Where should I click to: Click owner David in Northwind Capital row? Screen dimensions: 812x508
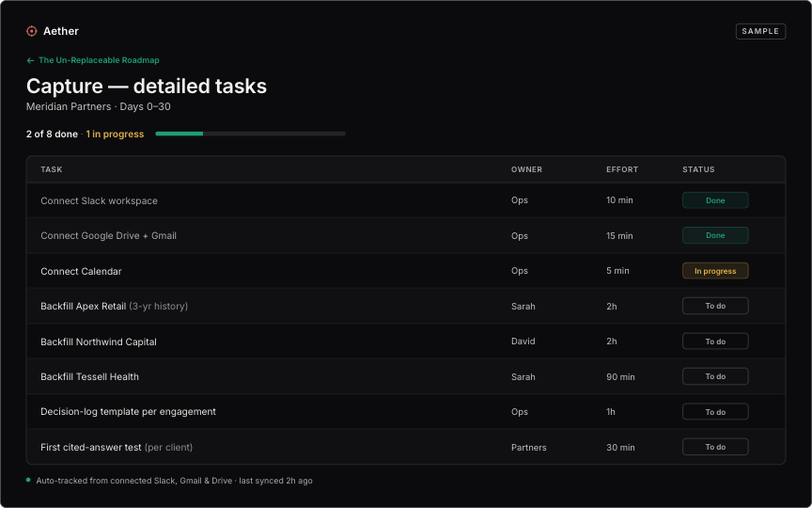point(523,341)
